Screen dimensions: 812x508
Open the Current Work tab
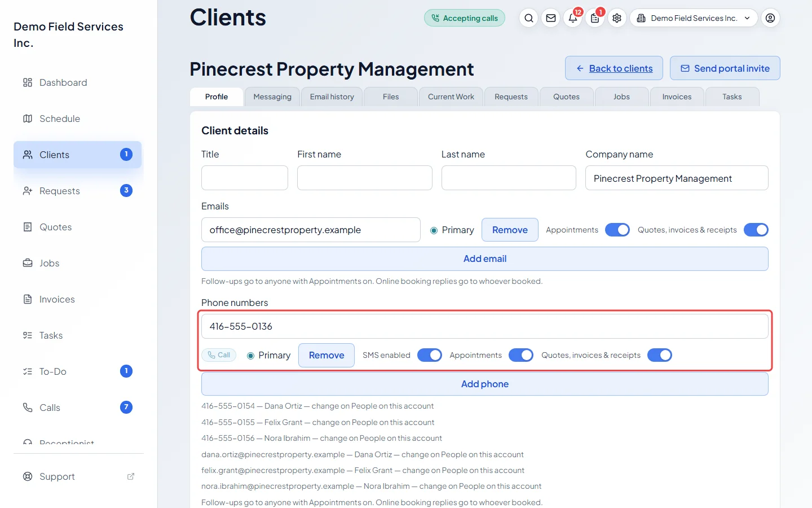[451, 97]
